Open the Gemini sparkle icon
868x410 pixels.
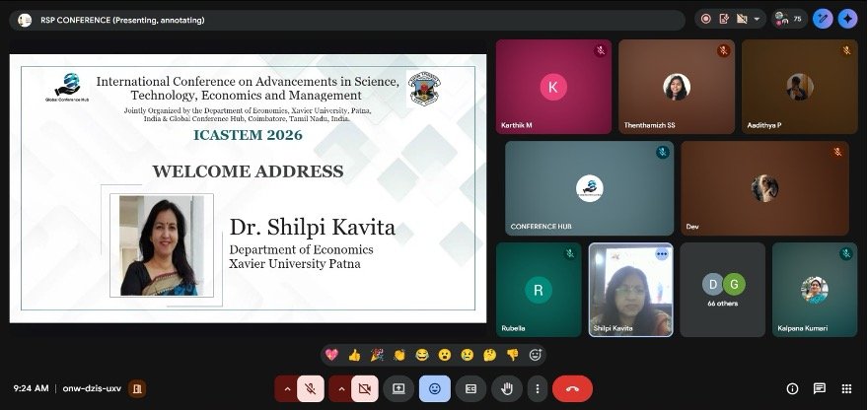tap(847, 19)
